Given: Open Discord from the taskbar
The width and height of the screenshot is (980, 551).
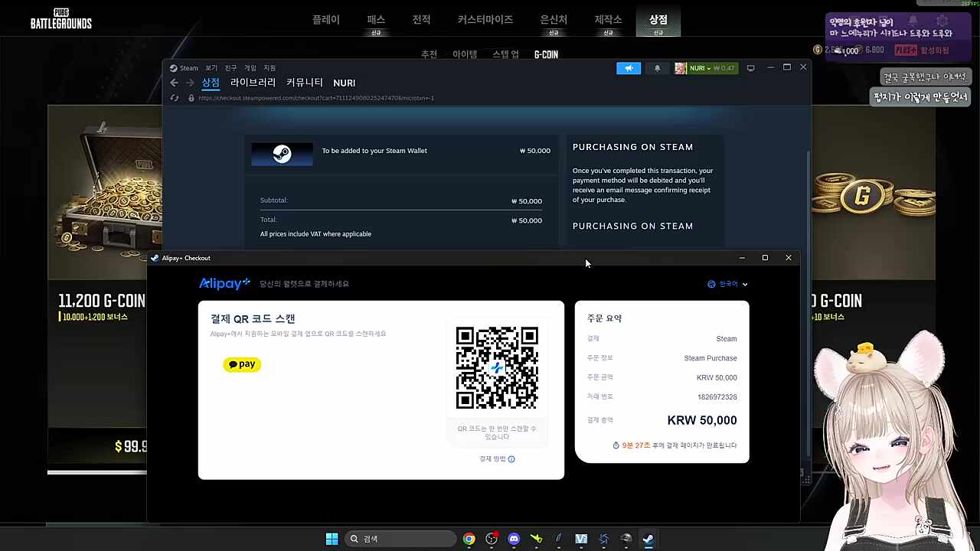Looking at the screenshot, I should [x=514, y=539].
